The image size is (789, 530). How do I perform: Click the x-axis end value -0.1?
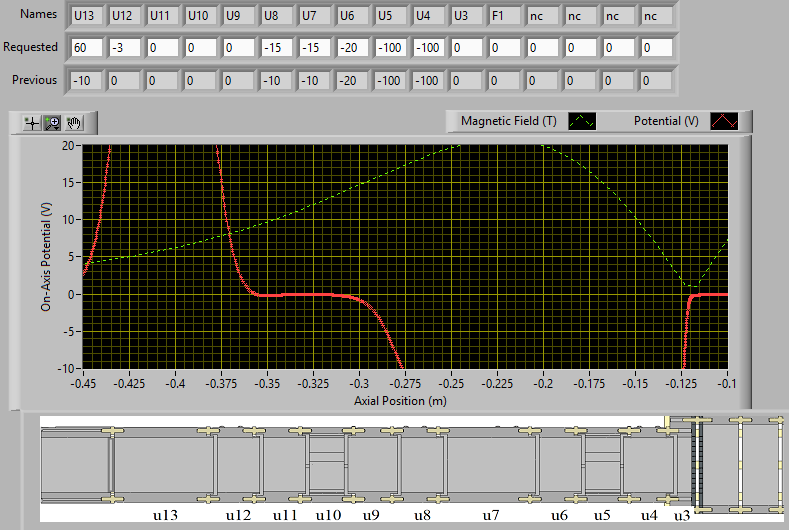[726, 384]
